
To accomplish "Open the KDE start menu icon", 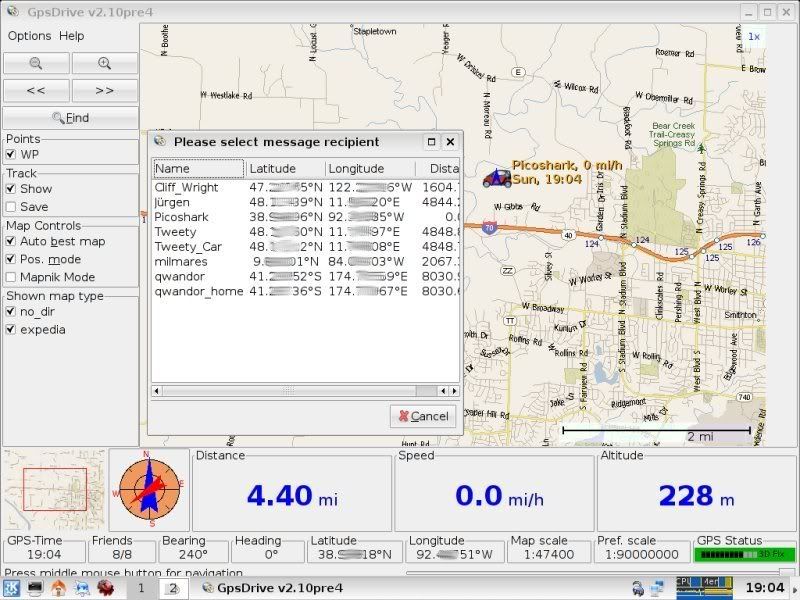I will 12,588.
